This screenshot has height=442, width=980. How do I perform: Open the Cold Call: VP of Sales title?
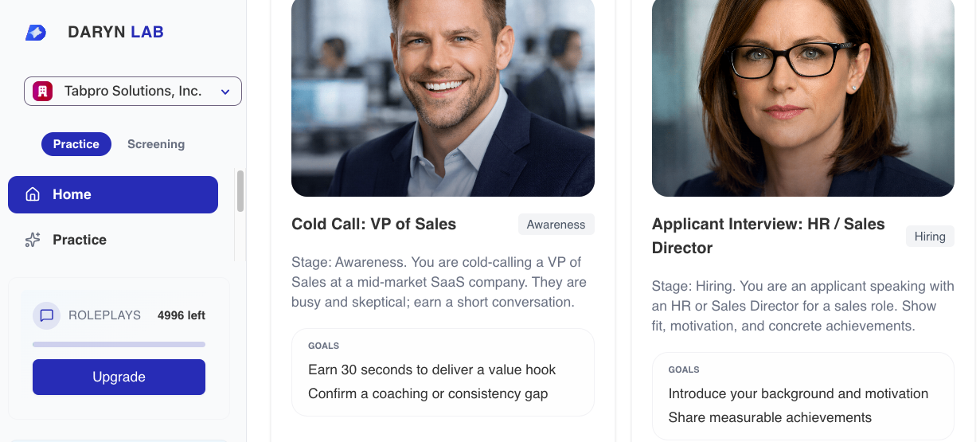click(x=374, y=224)
